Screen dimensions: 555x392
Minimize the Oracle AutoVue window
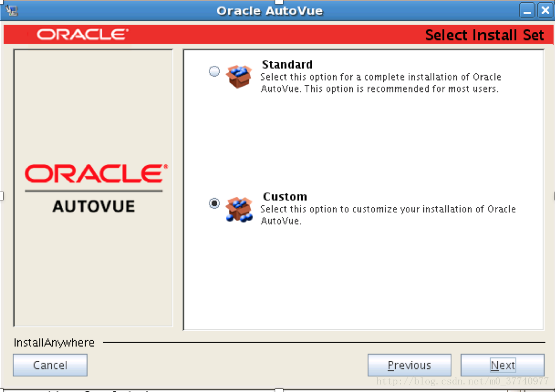coord(527,11)
